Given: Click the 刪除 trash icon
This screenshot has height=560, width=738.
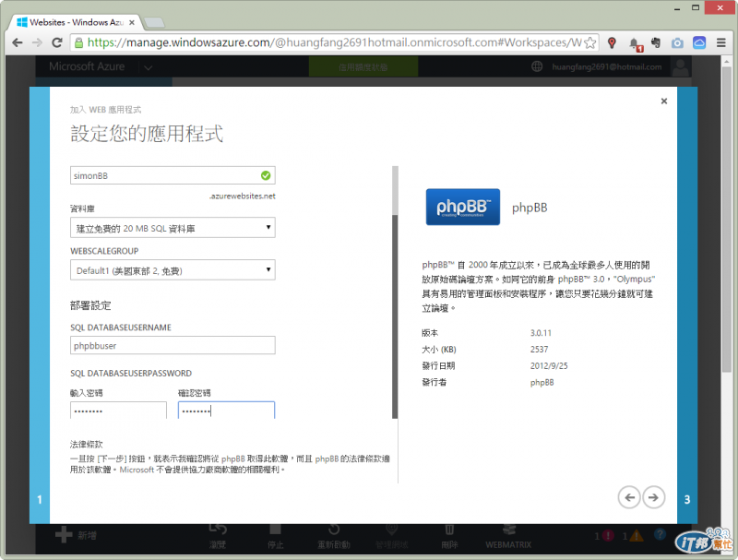Looking at the screenshot, I should [449, 530].
